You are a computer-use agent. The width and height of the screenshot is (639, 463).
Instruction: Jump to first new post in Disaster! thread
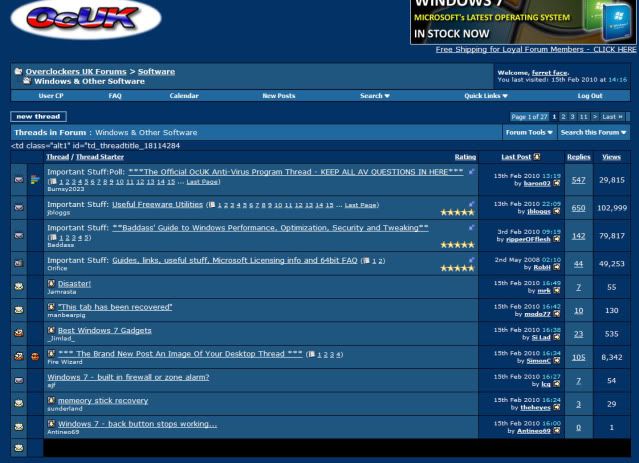point(51,283)
